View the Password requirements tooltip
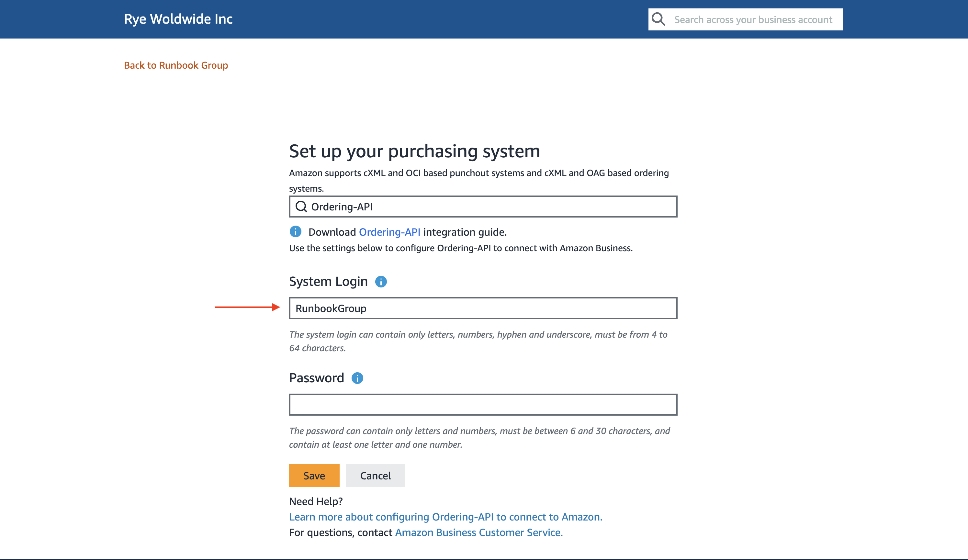Screen dimensions: 968x560 358,378
